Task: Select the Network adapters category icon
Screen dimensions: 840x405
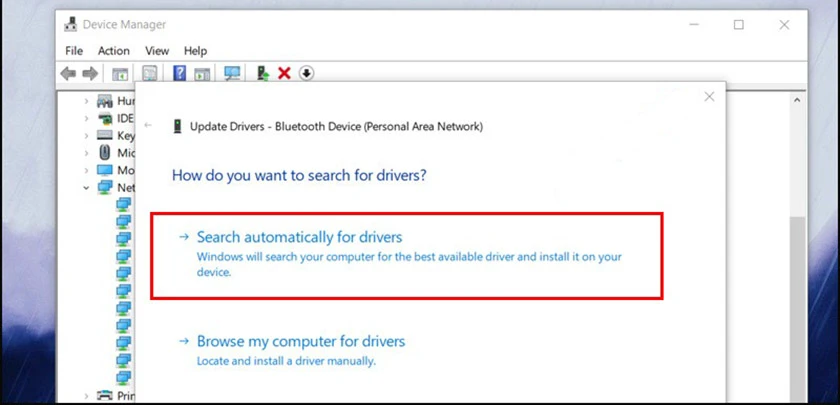Action: tap(104, 188)
